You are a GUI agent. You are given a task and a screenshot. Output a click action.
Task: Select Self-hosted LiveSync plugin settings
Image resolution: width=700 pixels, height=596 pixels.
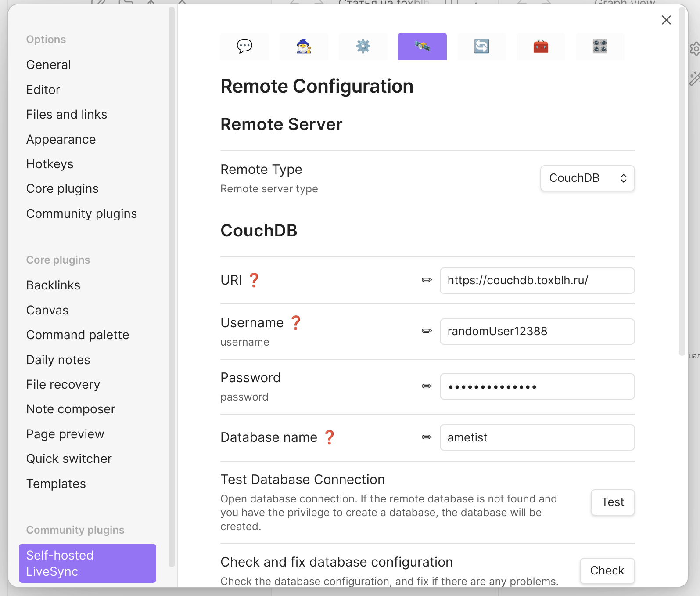pyautogui.click(x=87, y=563)
